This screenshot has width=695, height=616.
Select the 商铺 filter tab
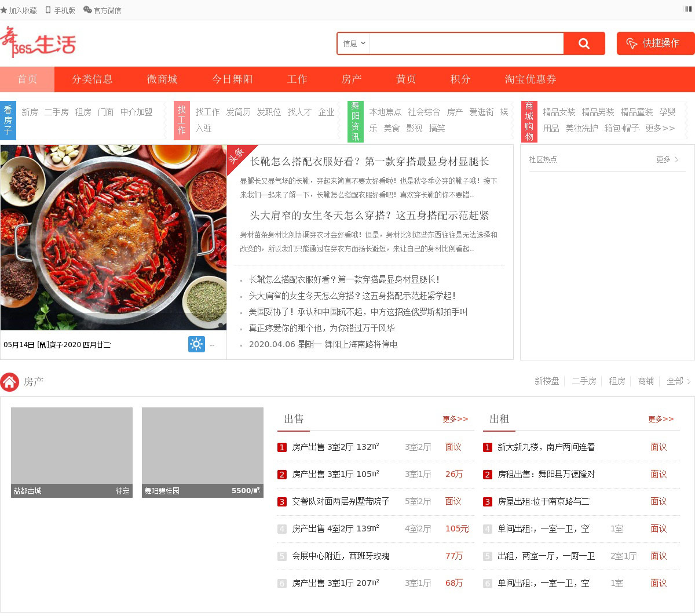(x=646, y=381)
